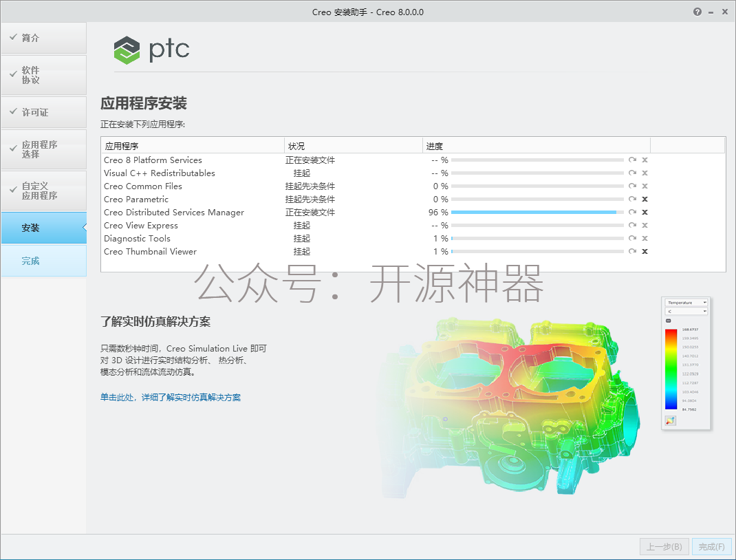Select the 完成 step in sidebar
Screen dimensions: 736x560
[x=43, y=261]
